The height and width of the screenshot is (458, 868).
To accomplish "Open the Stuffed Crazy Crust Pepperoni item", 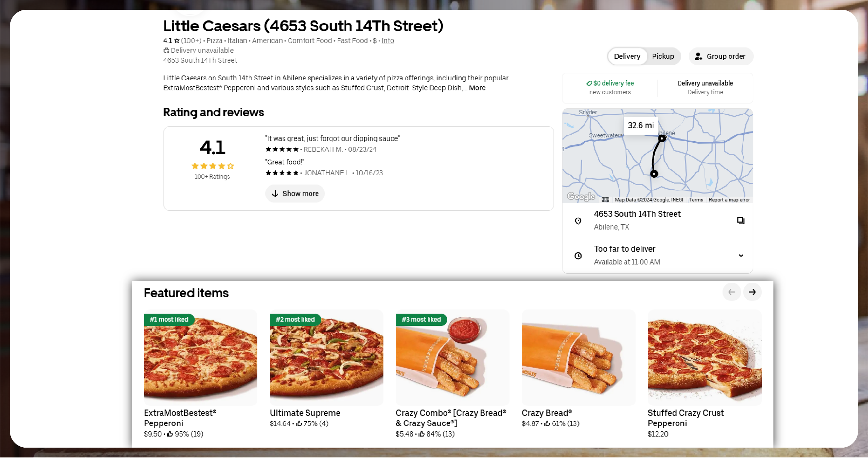I will tap(704, 358).
